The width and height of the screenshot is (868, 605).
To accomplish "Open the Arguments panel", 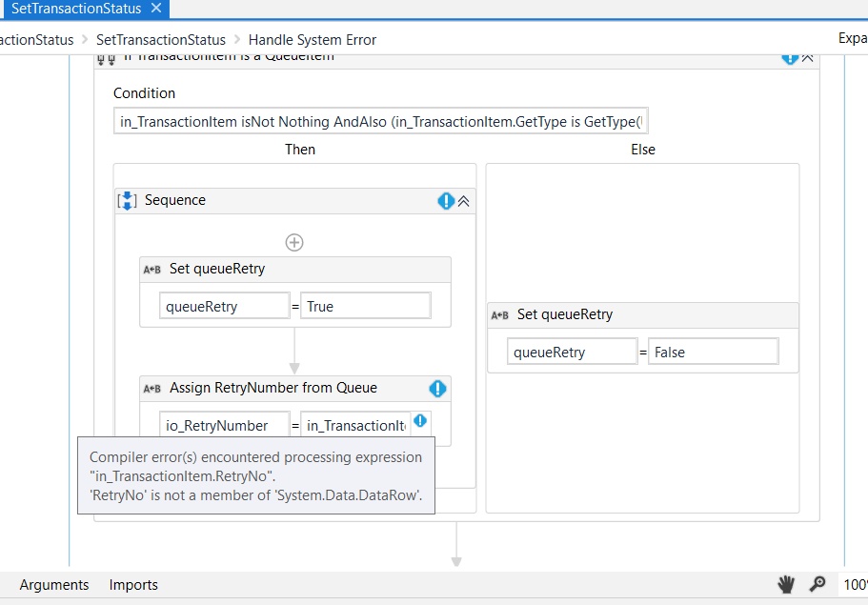I will [54, 585].
